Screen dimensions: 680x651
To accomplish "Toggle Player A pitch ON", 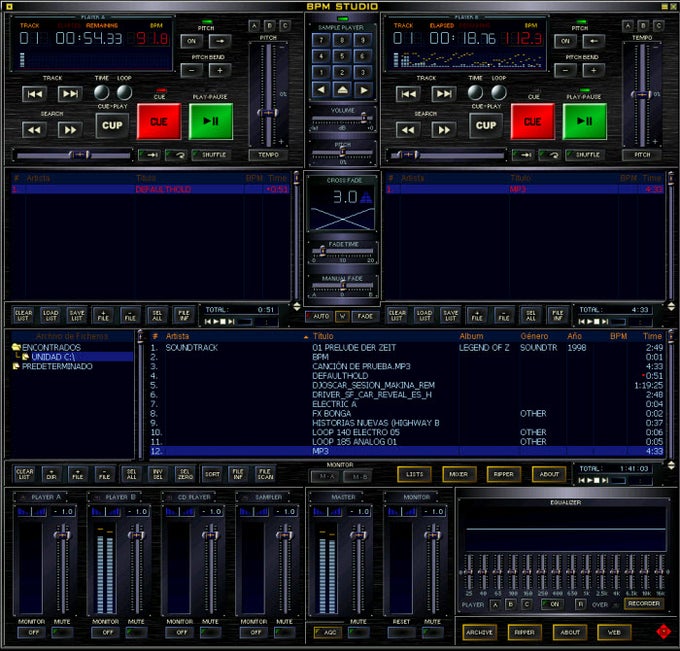I will coord(192,41).
